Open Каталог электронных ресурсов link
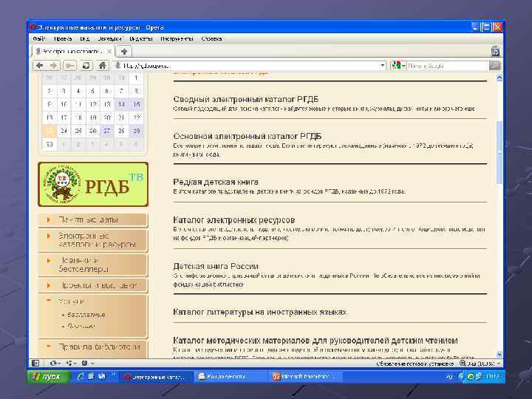 coord(234,220)
